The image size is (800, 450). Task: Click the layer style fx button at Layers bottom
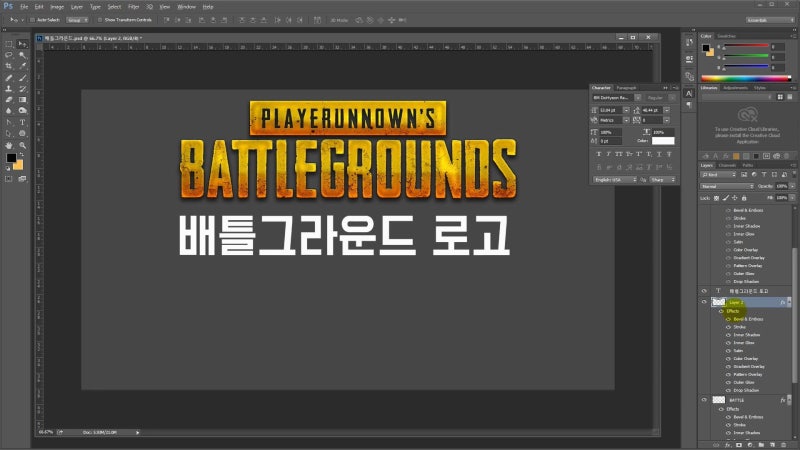[x=728, y=445]
